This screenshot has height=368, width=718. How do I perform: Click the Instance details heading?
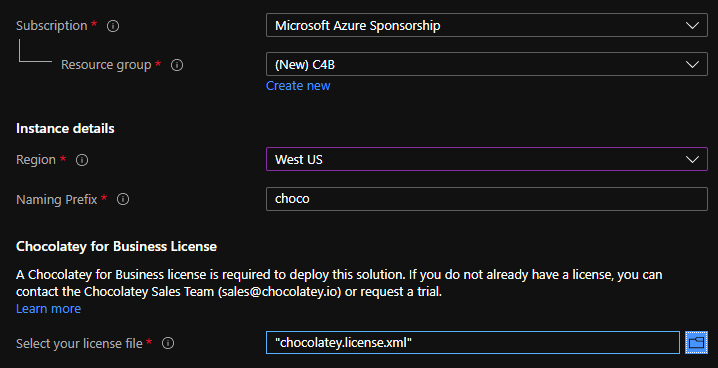click(65, 129)
